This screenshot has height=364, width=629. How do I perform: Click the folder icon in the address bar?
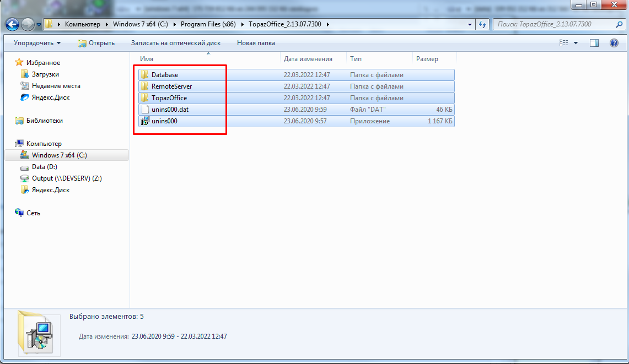coord(49,24)
